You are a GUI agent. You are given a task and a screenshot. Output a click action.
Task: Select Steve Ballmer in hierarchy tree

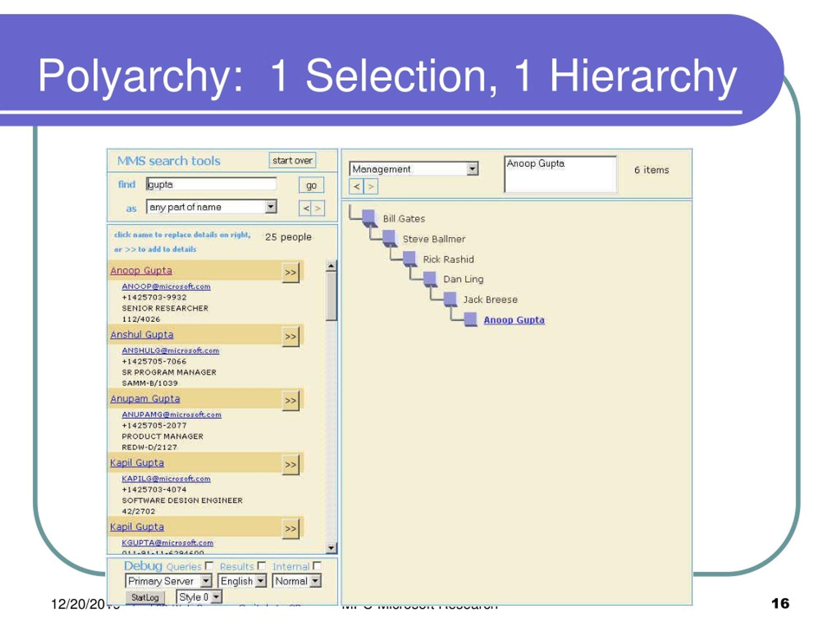point(434,239)
